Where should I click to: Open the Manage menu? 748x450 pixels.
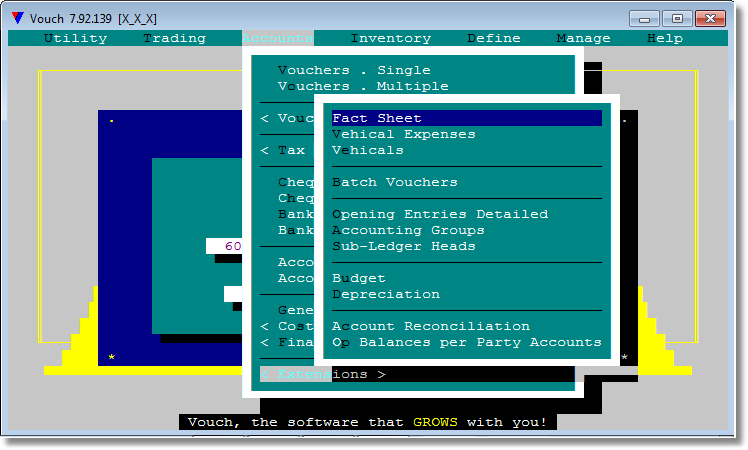pyautogui.click(x=583, y=38)
